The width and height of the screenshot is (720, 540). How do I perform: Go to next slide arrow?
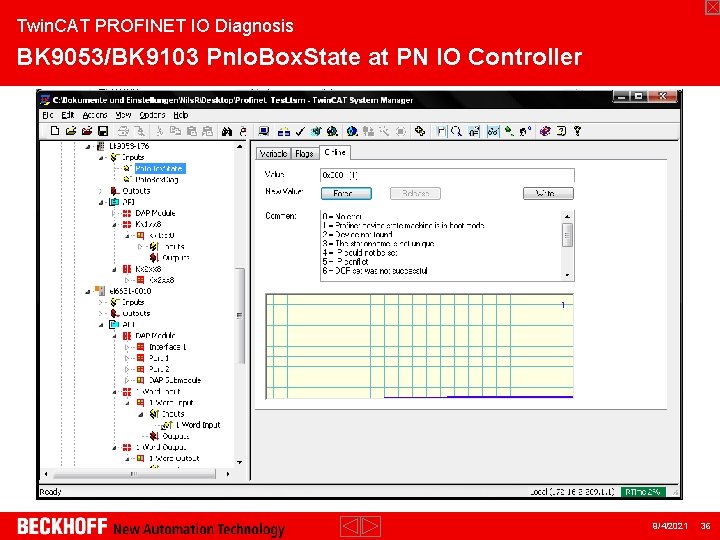coord(371,525)
